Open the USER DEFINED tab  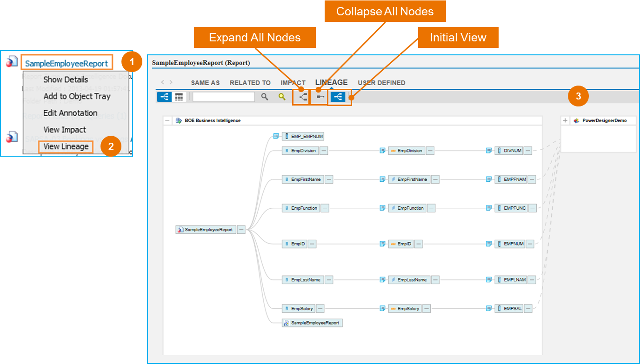(381, 83)
